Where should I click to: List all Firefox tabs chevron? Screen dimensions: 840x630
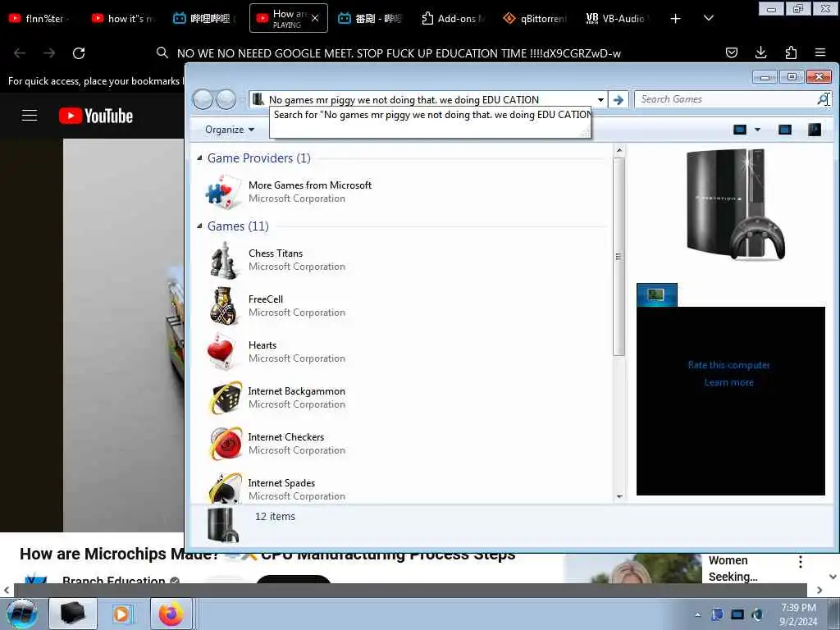(708, 19)
